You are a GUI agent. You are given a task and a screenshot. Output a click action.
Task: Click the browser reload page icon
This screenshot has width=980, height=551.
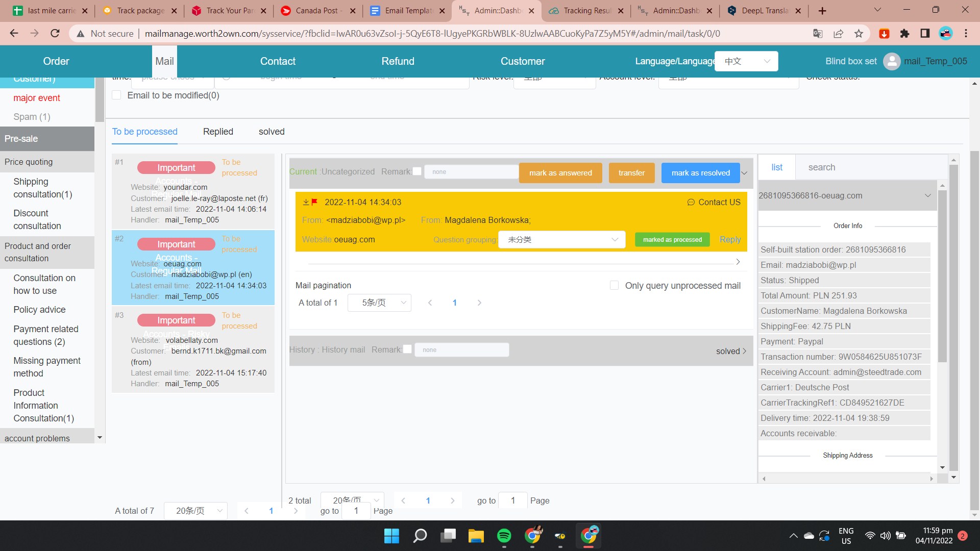point(55,34)
